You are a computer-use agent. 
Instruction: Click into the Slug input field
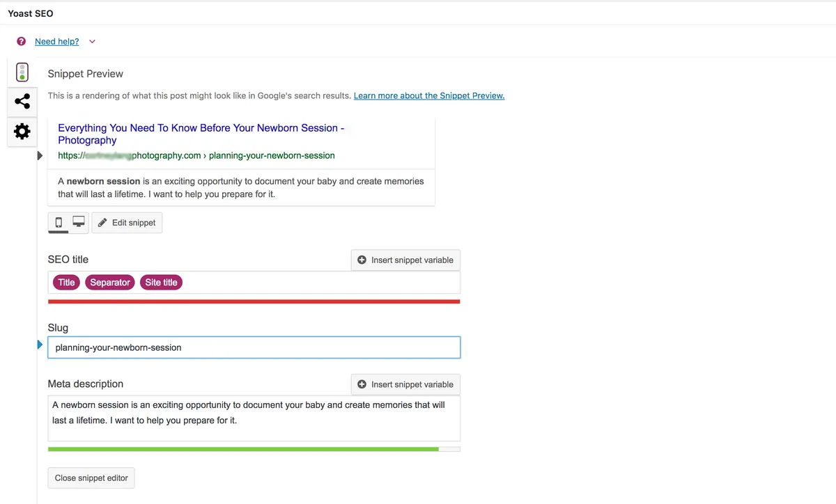point(254,347)
